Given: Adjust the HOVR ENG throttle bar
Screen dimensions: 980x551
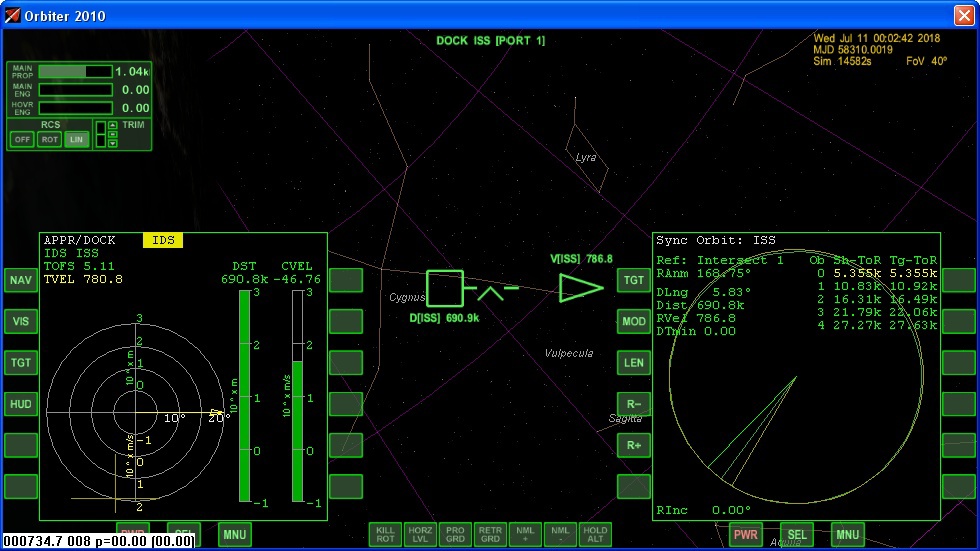Looking at the screenshot, I should [x=76, y=108].
